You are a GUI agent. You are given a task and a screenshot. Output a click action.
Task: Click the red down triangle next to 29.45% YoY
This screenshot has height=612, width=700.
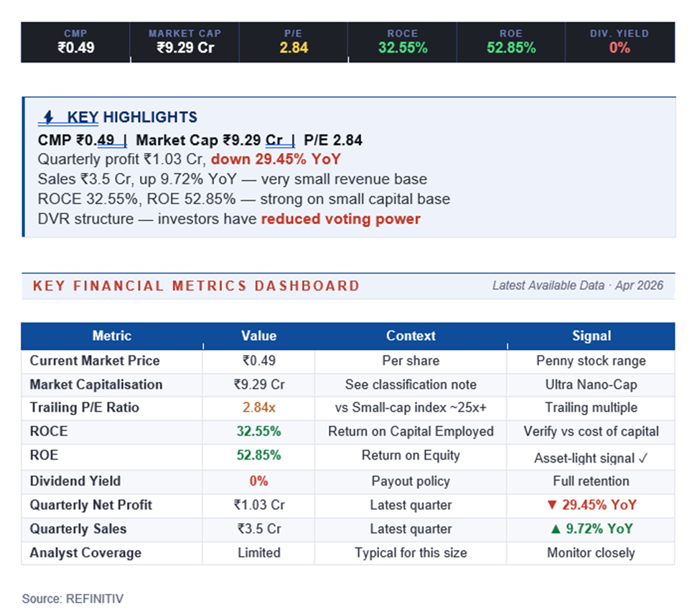point(552,505)
